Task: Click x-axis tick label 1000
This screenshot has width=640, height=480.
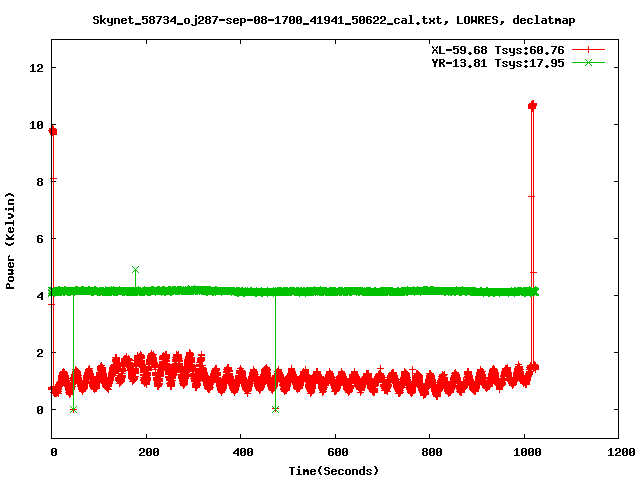Action: point(526,452)
